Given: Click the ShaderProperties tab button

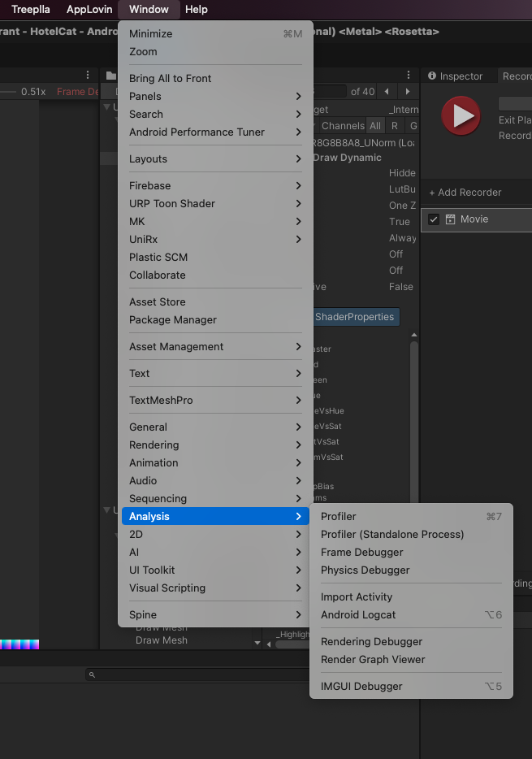Looking at the screenshot, I should [357, 317].
